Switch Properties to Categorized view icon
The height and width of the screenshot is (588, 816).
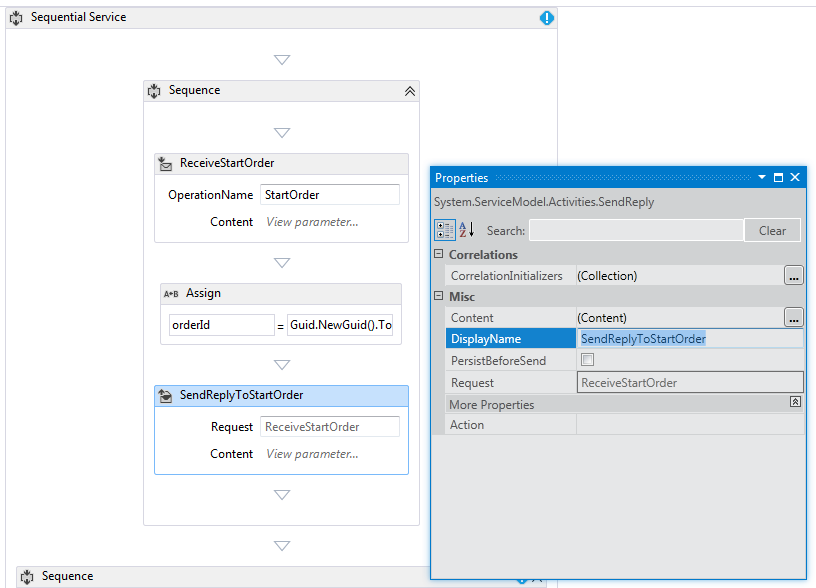[x=443, y=230]
